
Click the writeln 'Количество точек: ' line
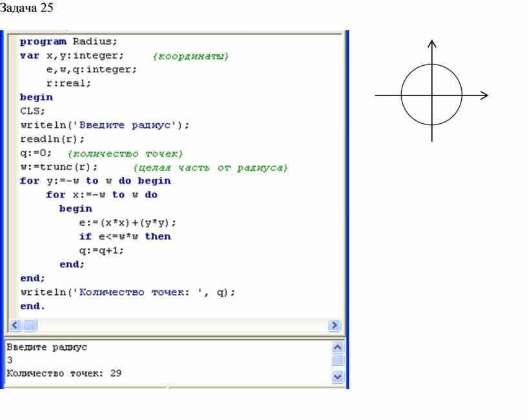click(128, 292)
